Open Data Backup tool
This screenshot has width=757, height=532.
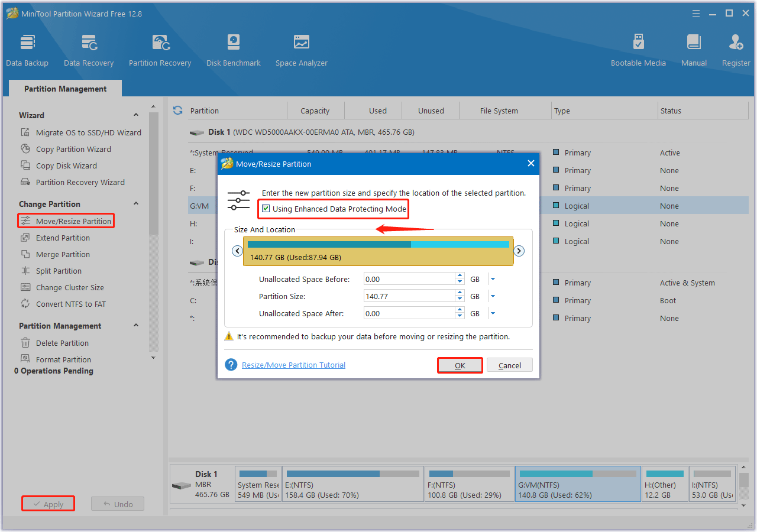click(27, 50)
